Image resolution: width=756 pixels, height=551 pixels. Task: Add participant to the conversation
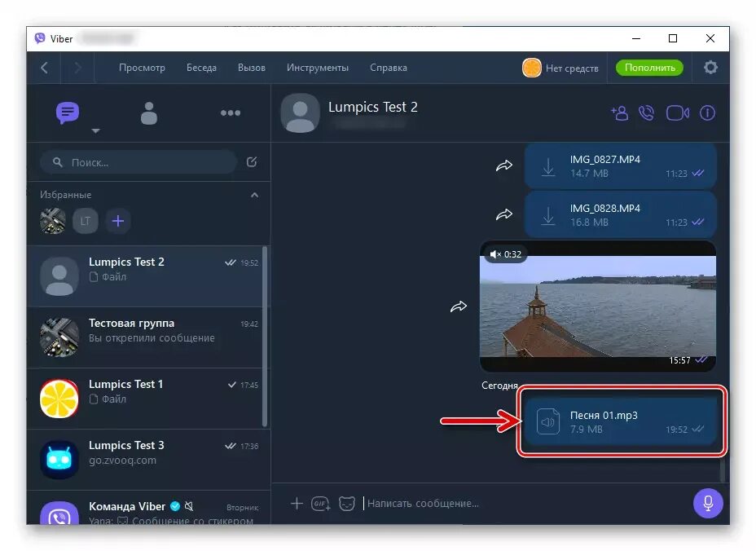coord(620,113)
